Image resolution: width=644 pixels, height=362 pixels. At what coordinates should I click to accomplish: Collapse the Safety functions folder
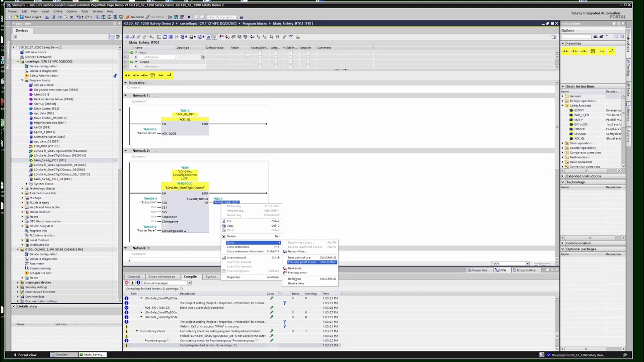[562, 106]
